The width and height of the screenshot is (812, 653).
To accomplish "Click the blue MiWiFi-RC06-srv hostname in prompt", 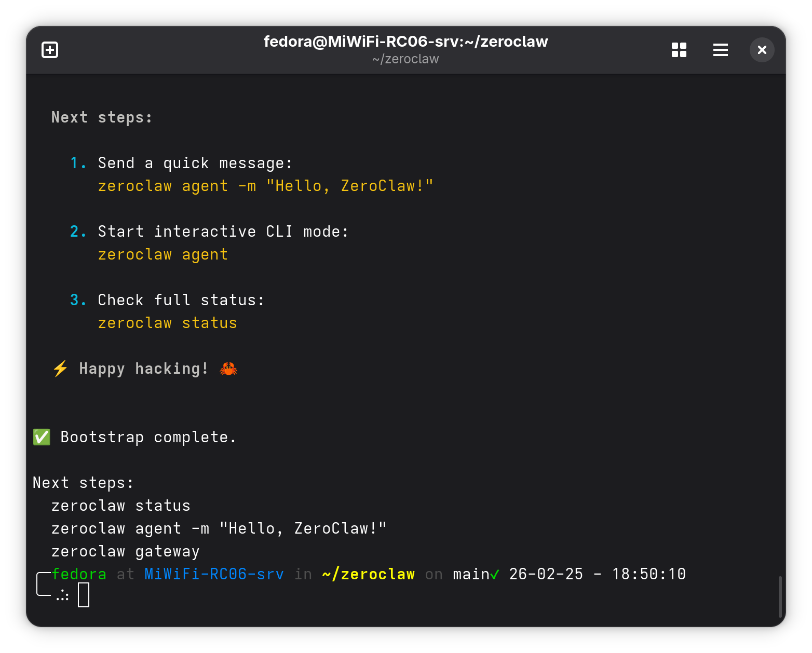I will click(x=214, y=574).
